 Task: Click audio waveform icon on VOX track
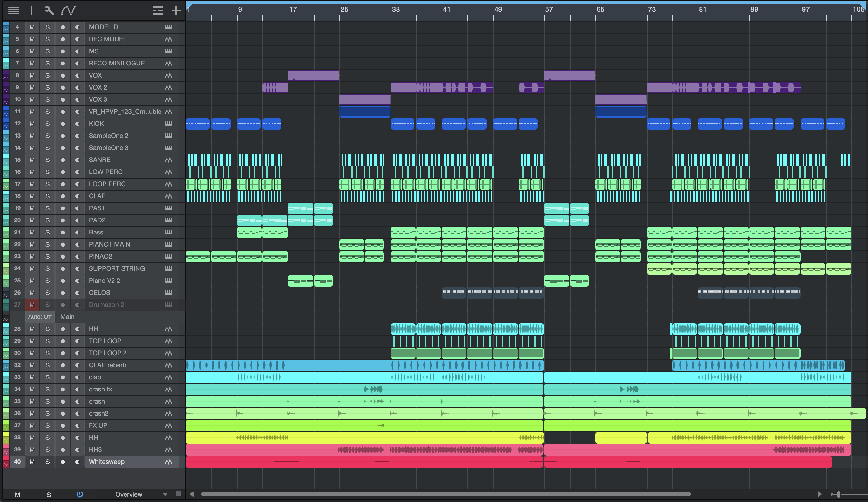point(168,75)
